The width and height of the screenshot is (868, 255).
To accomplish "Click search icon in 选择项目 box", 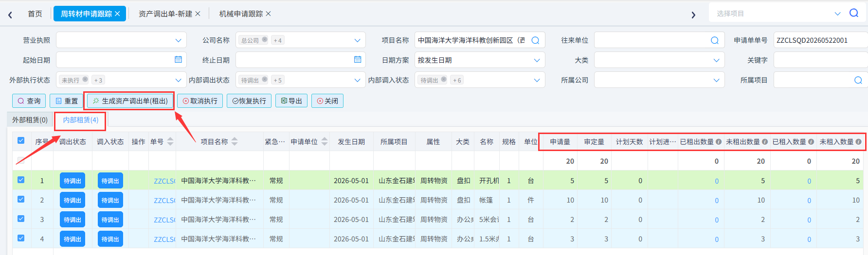I will [x=854, y=13].
